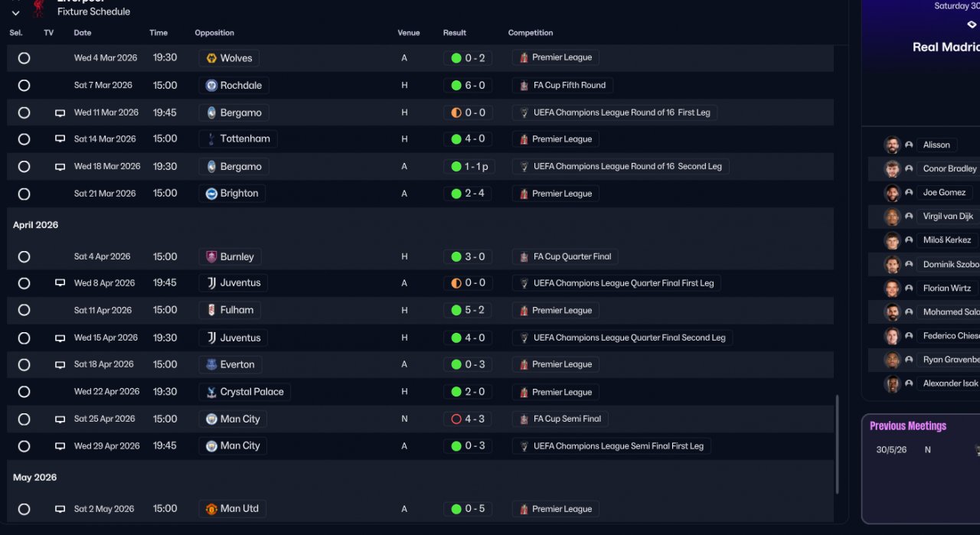Click the Wolves club badge icon
This screenshot has width=980, height=535.
[211, 58]
